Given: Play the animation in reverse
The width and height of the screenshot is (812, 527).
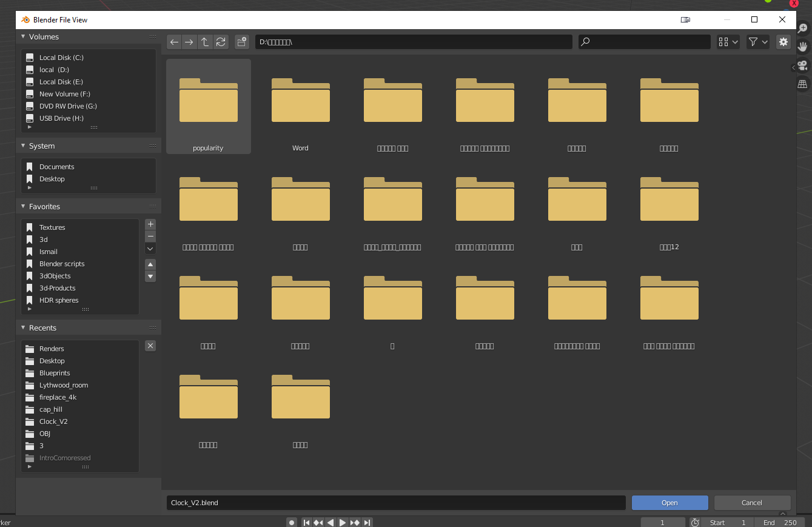Looking at the screenshot, I should coord(331,522).
